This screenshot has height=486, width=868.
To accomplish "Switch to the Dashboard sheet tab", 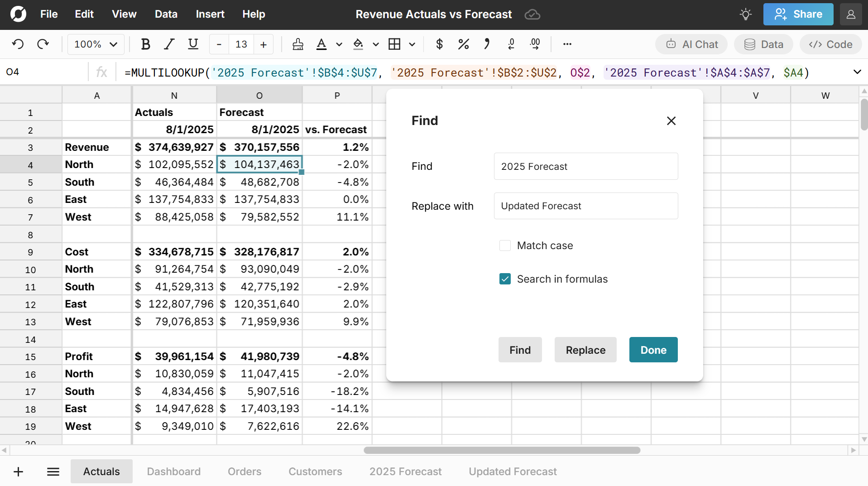I will (x=174, y=472).
